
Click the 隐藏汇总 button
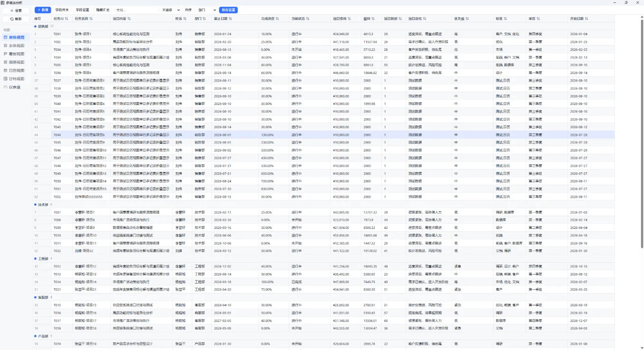[103, 9]
